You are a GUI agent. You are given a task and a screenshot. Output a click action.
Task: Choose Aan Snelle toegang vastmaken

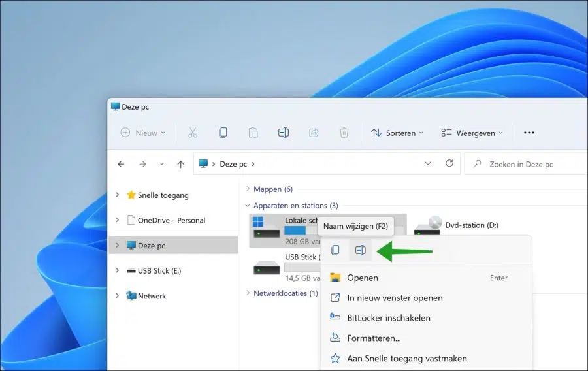[427, 358]
